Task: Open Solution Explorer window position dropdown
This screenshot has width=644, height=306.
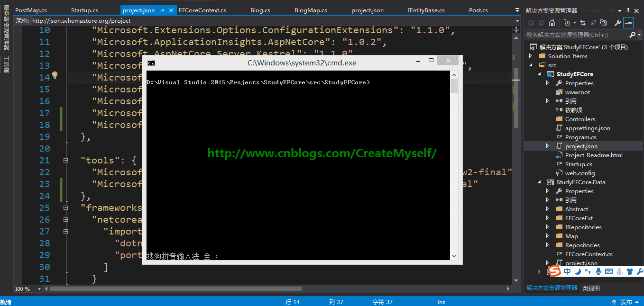Action: coord(621,10)
